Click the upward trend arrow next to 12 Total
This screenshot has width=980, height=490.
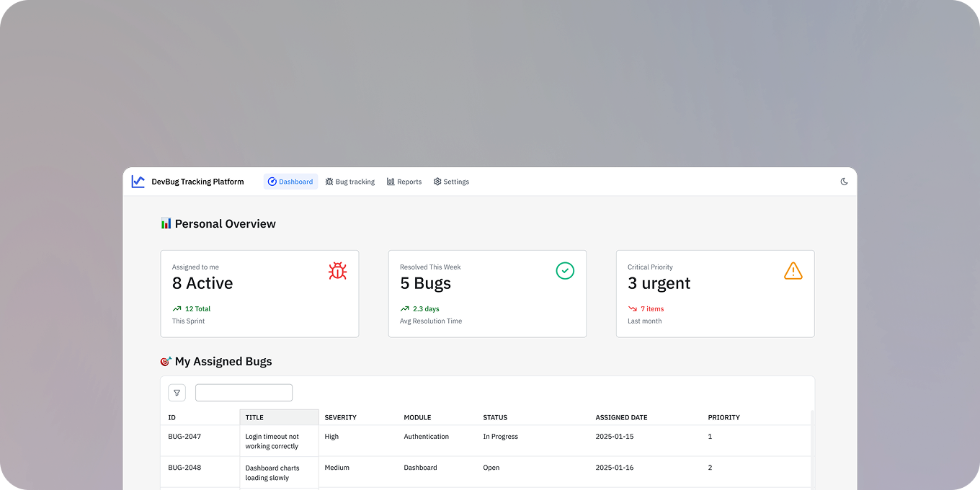tap(177, 308)
